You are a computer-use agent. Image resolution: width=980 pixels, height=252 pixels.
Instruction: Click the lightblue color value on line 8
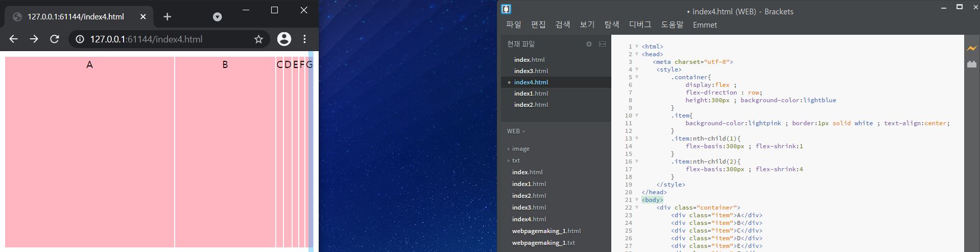click(x=820, y=100)
